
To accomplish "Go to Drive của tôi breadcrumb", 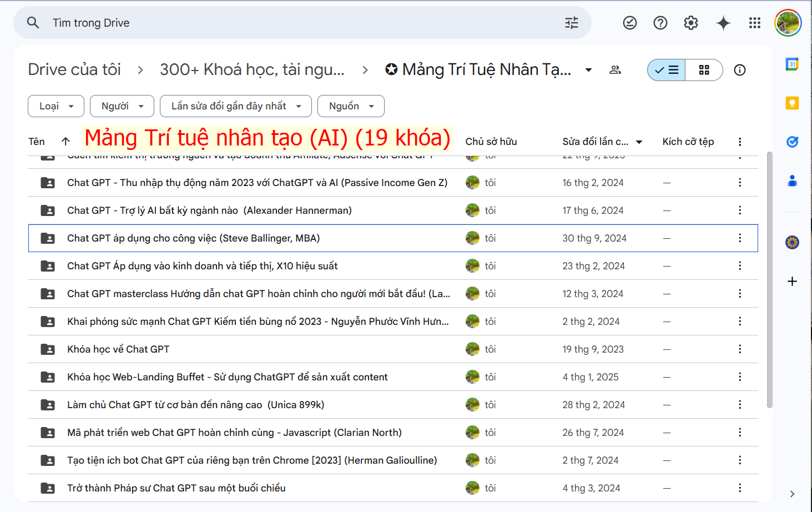I will pos(74,69).
